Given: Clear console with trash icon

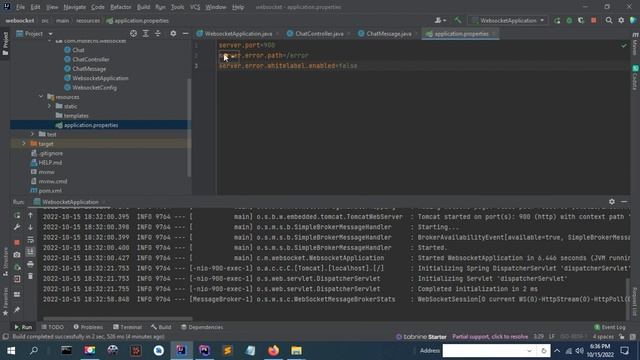Looking at the screenshot, I should click(30, 276).
